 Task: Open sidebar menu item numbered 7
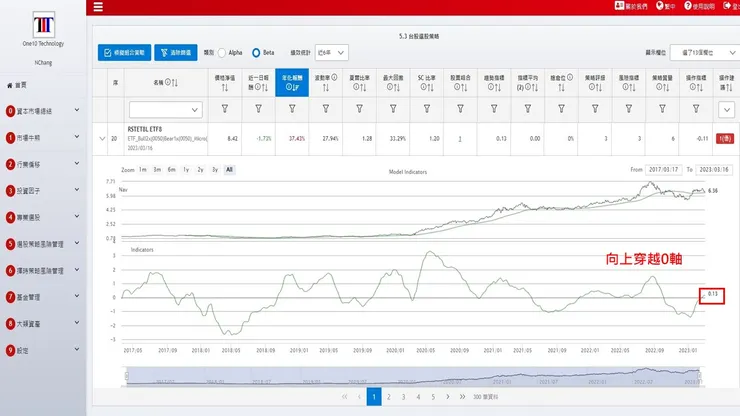point(42,297)
